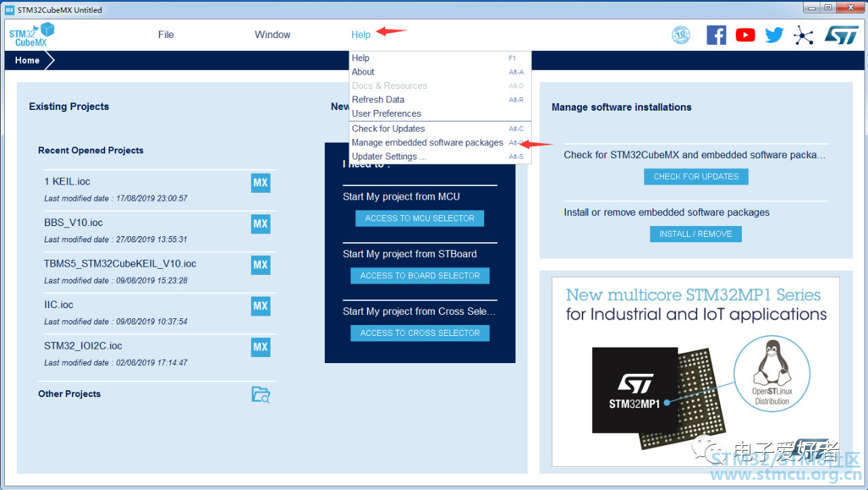Viewport: 868px width, 490px height.
Task: Open recent project STM32_IOI2C.ioc
Action: pyautogui.click(x=83, y=346)
